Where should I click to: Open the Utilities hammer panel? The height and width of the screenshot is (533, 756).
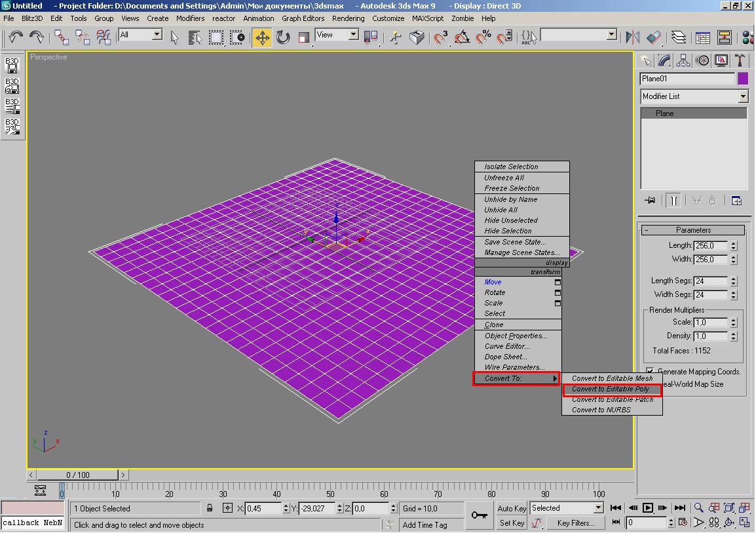coord(740,60)
